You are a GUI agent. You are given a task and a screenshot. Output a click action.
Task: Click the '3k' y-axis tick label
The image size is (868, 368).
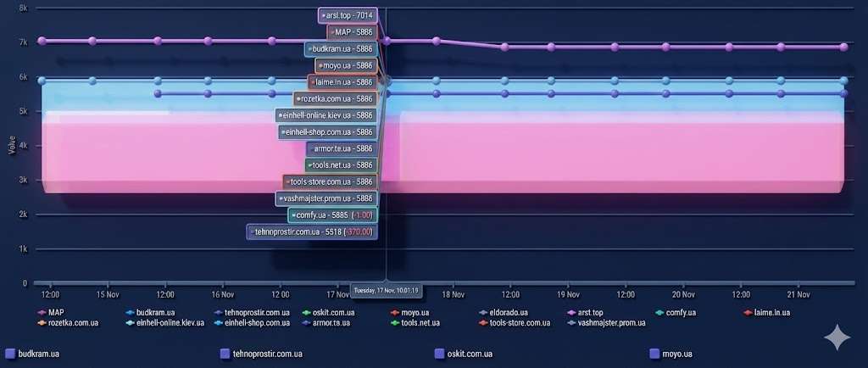23,181
